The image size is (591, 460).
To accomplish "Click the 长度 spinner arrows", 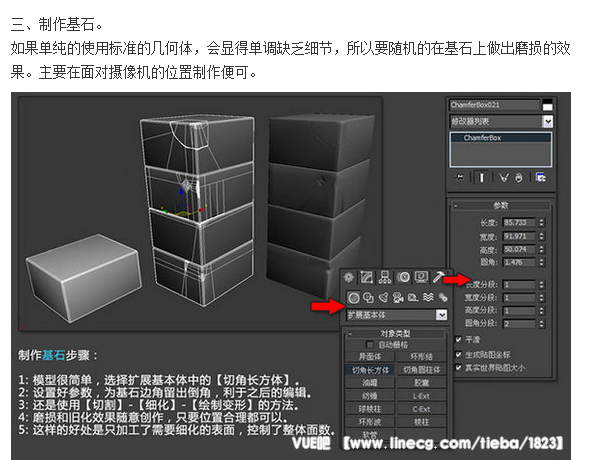I will point(541,222).
